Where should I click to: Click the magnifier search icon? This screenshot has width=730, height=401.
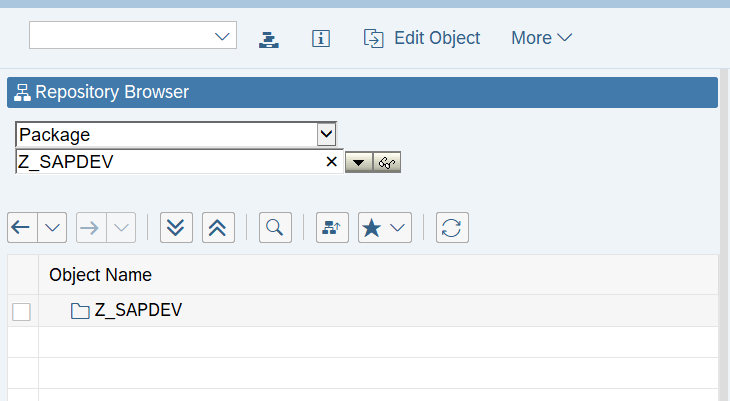click(x=275, y=228)
